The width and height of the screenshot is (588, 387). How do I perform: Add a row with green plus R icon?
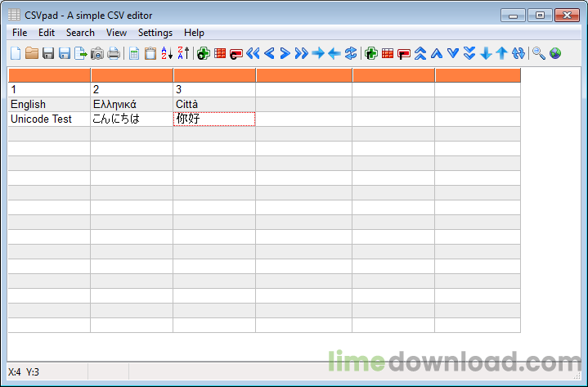pyautogui.click(x=371, y=54)
